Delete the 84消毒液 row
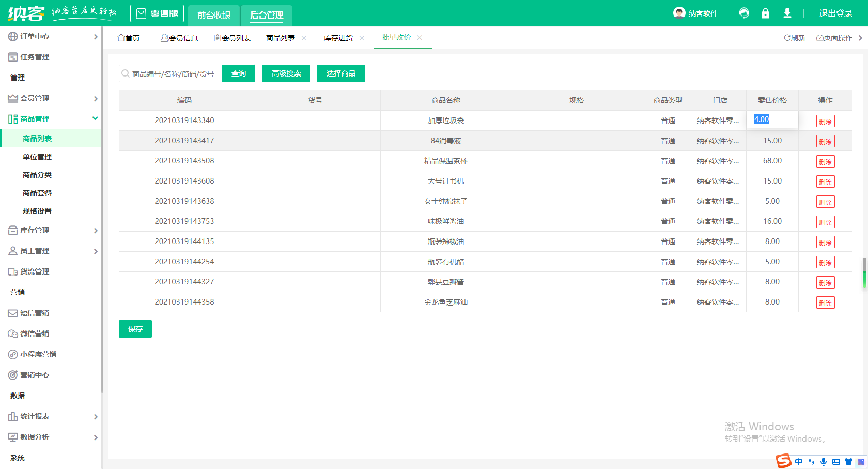The width and height of the screenshot is (868, 469). 825,141
